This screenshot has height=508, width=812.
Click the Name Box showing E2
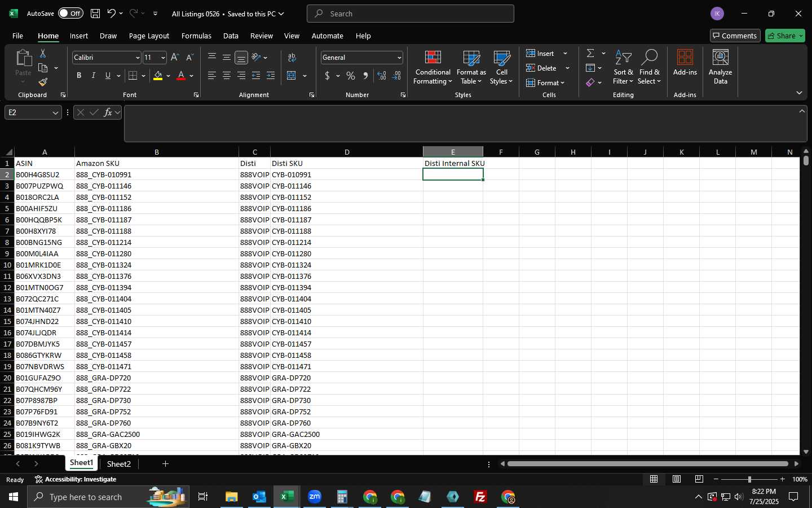click(x=33, y=112)
